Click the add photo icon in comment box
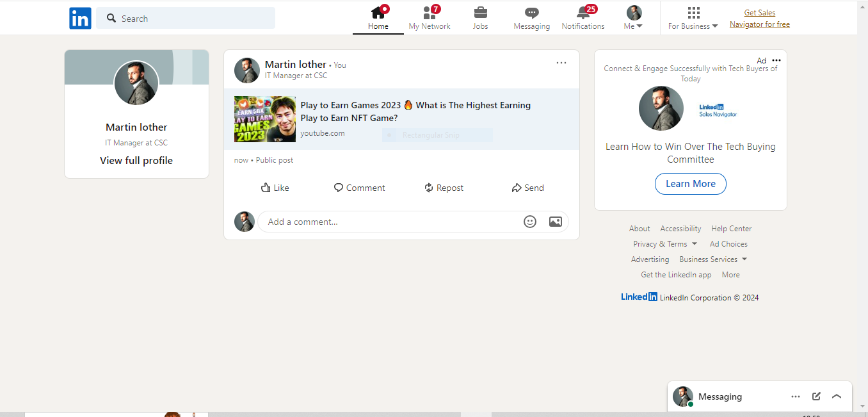The height and width of the screenshot is (417, 868). 556,222
